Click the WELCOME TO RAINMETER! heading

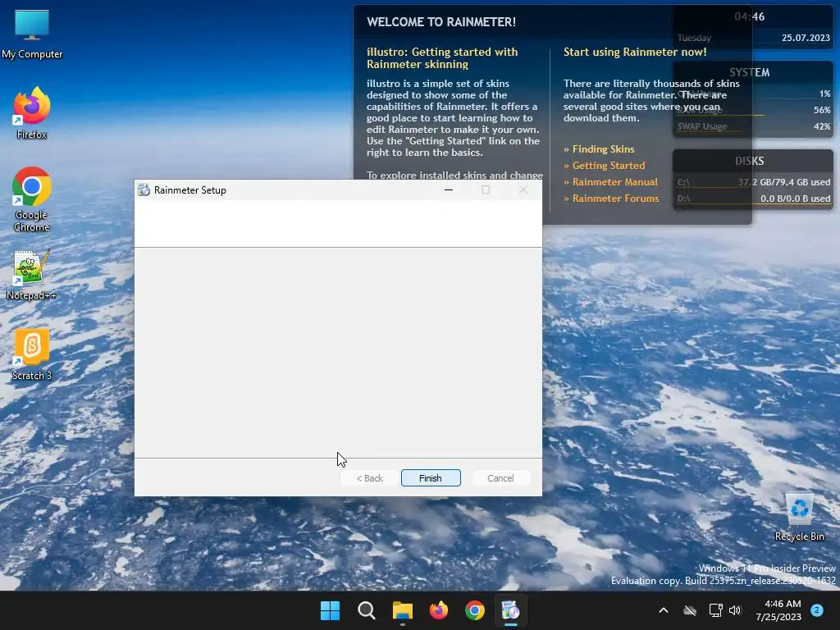[441, 22]
